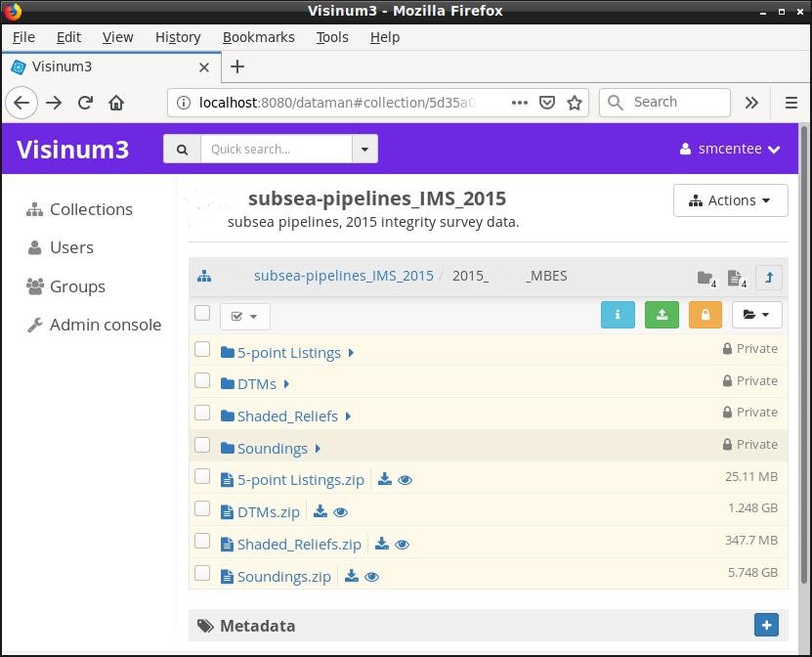
Task: Check the DTMs folder checkbox
Action: tap(202, 381)
